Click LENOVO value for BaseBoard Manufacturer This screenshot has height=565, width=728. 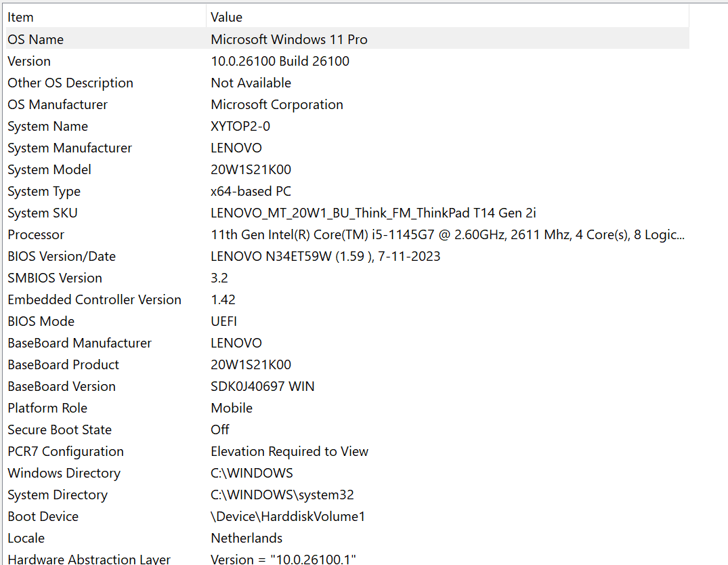click(x=236, y=343)
